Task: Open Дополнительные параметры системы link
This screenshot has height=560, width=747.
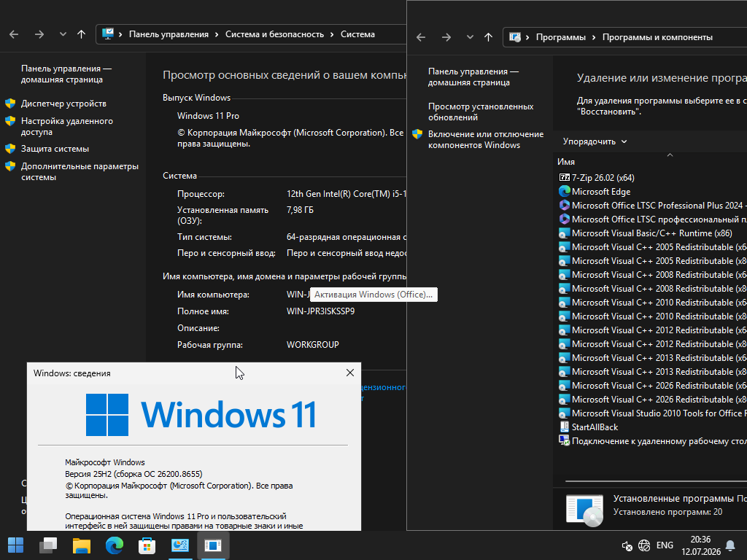Action: coord(80,171)
